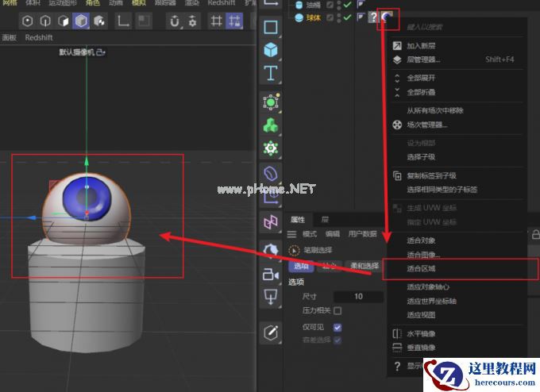
Task: Open the effector gear-shaped icon
Action: (271, 148)
